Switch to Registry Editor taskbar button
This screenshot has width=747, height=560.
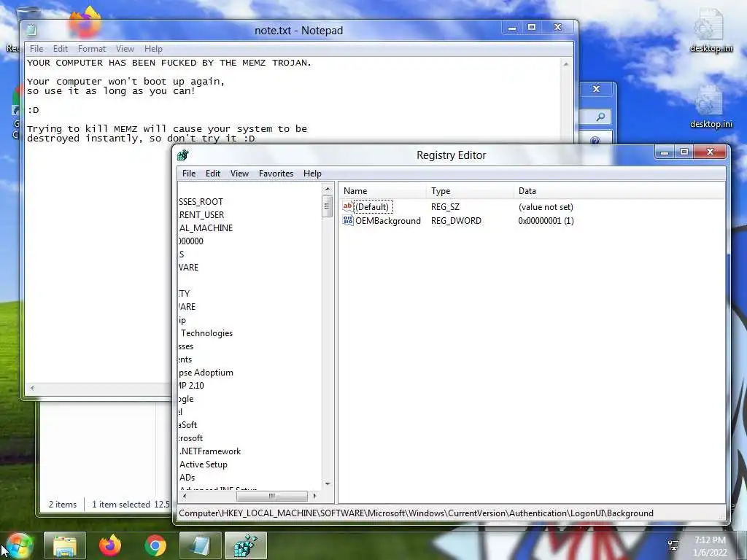coord(246,545)
